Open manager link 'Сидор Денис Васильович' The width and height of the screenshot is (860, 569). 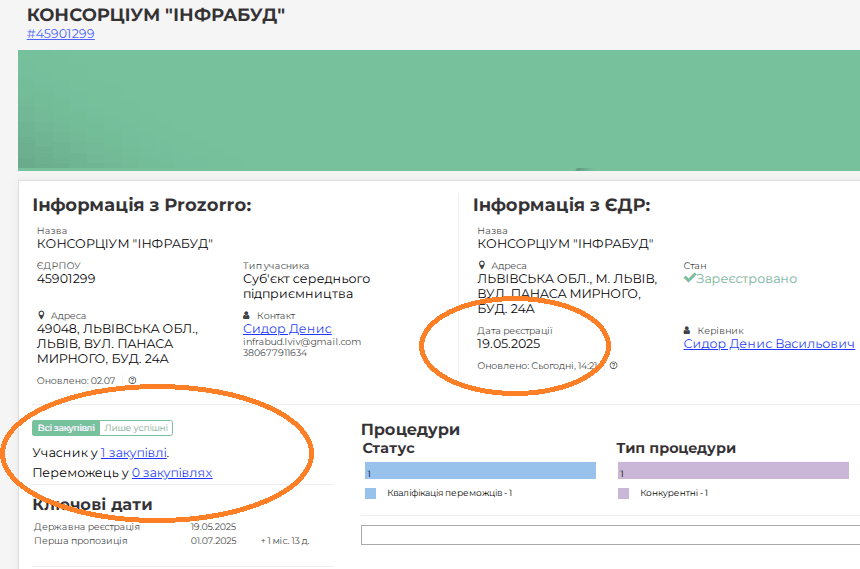coord(769,344)
